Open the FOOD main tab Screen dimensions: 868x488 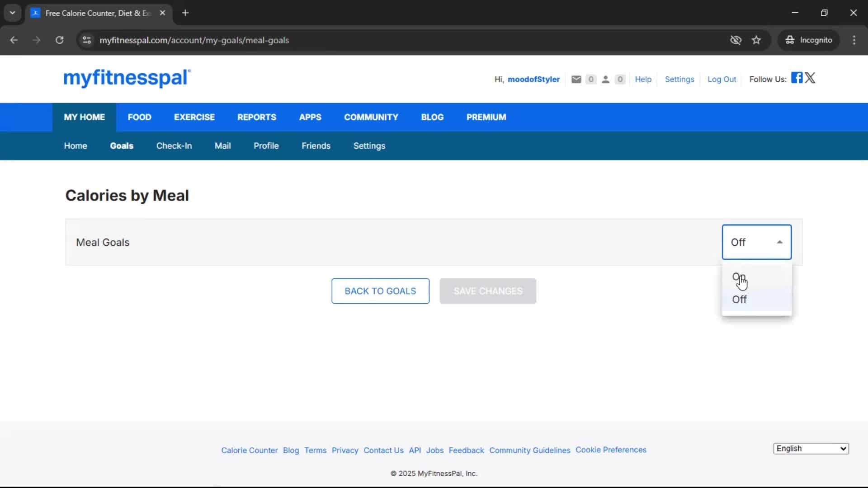[x=139, y=117]
